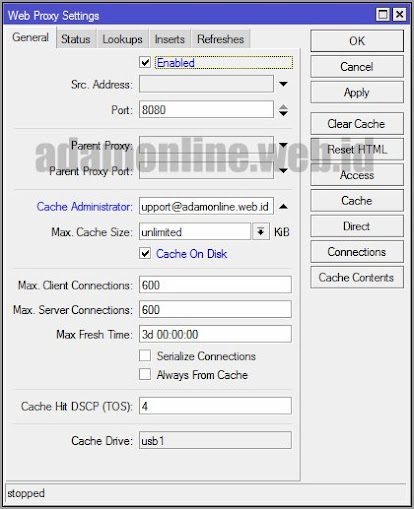Click the Parent Proxy input field
Screen dimensions: 414x509
[x=206, y=145]
